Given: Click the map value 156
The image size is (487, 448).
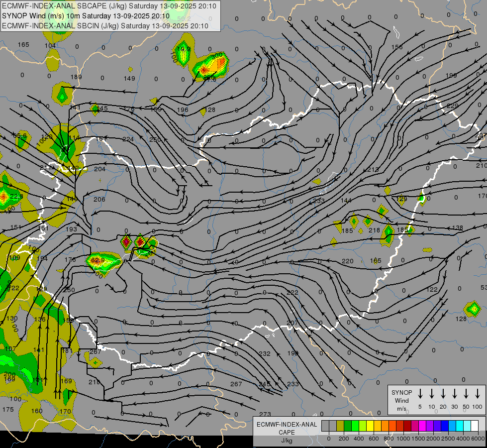Looking at the screenshot, I should coord(397,47).
